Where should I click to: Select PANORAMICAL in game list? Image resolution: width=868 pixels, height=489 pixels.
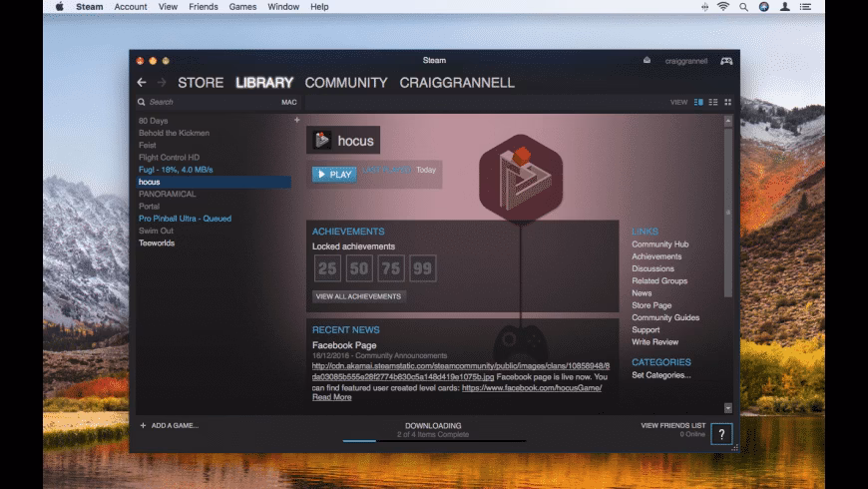[168, 194]
